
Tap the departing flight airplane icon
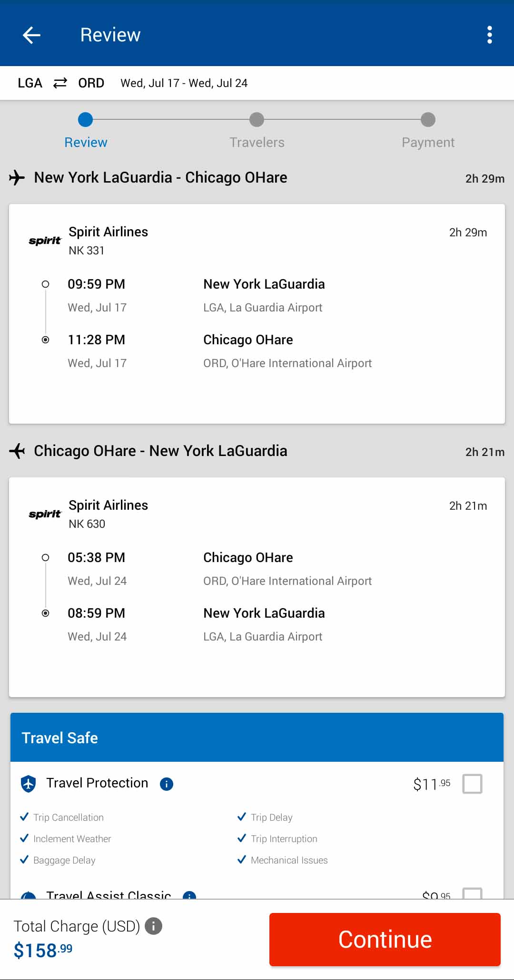click(x=17, y=178)
